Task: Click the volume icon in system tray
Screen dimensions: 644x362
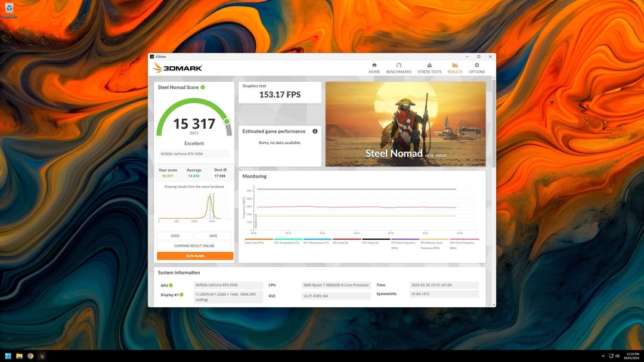Action: tap(617, 356)
